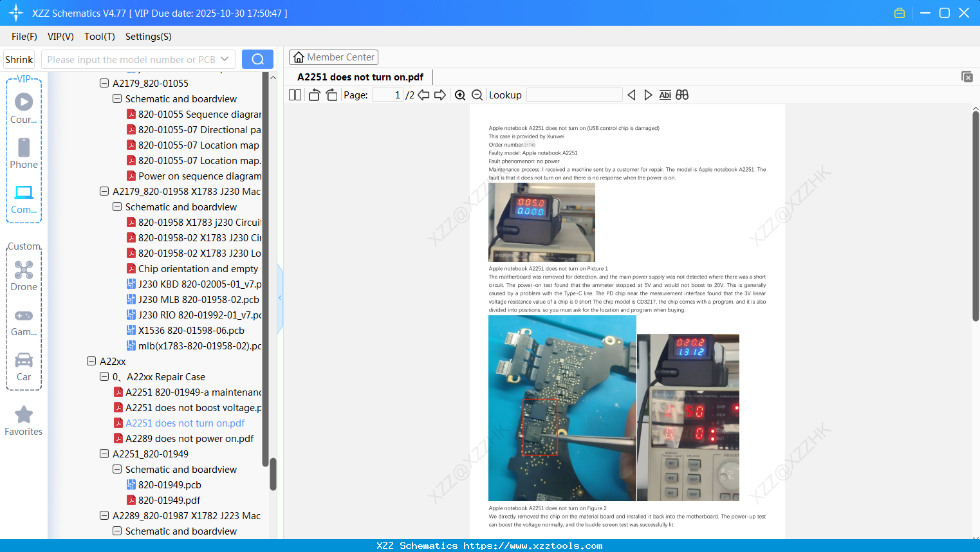Collapse the A2289_820-01987 X1782 J223 node
980x552 pixels.
(x=104, y=515)
